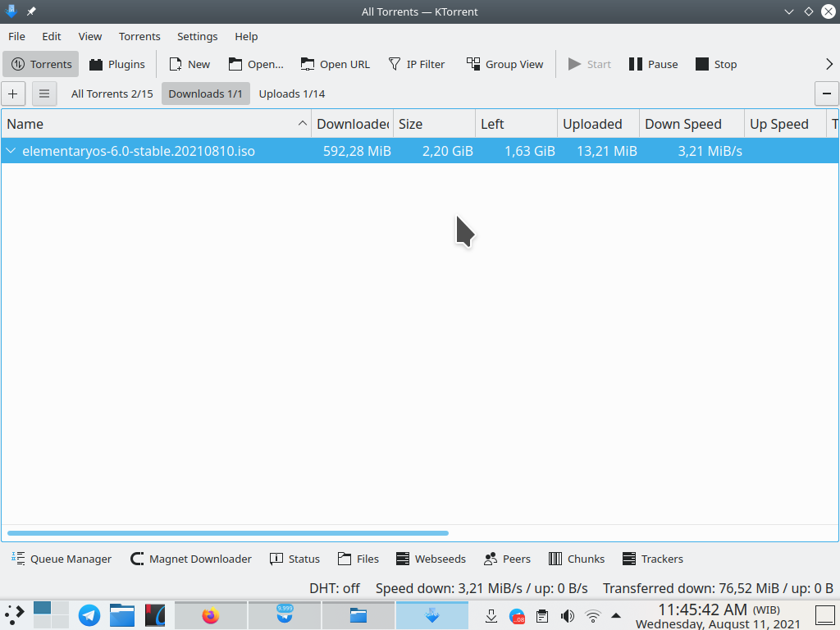Open the Wi-Fi network tray icon

point(592,616)
